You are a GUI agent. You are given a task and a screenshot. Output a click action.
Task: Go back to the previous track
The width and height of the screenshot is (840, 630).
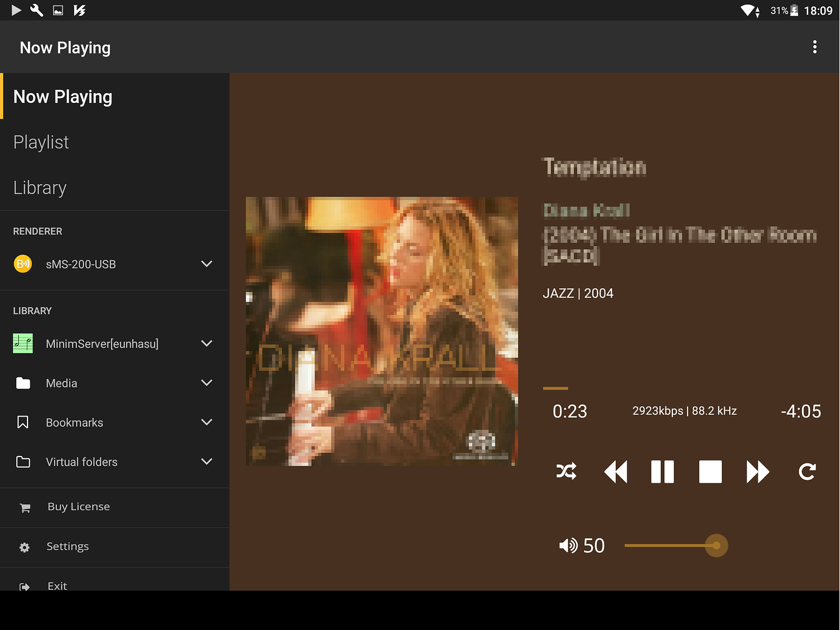click(x=615, y=472)
